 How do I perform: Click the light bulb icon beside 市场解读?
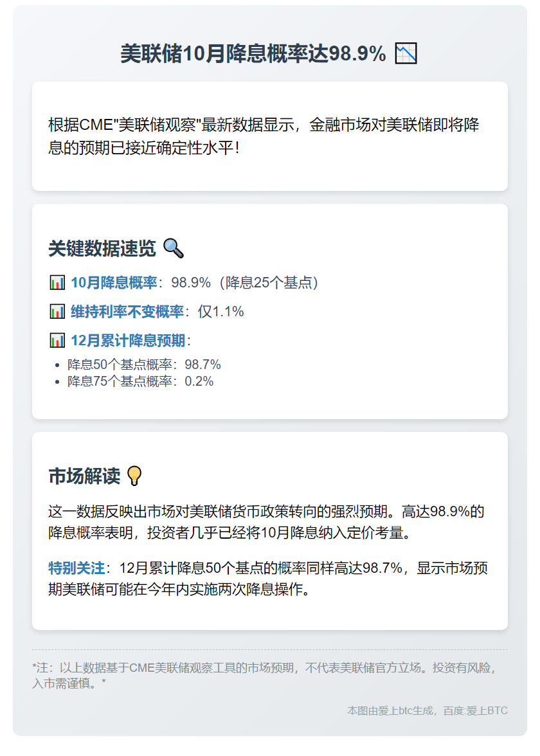pyautogui.click(x=134, y=476)
